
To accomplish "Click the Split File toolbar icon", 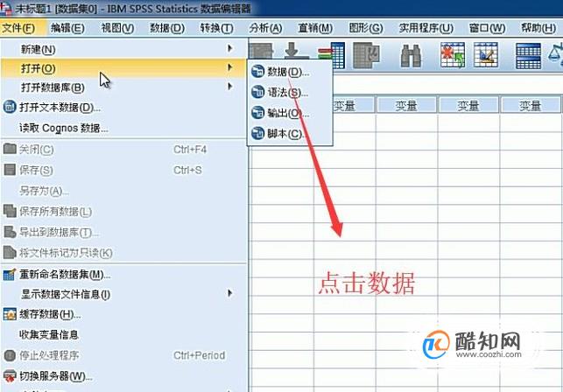I will pos(528,56).
